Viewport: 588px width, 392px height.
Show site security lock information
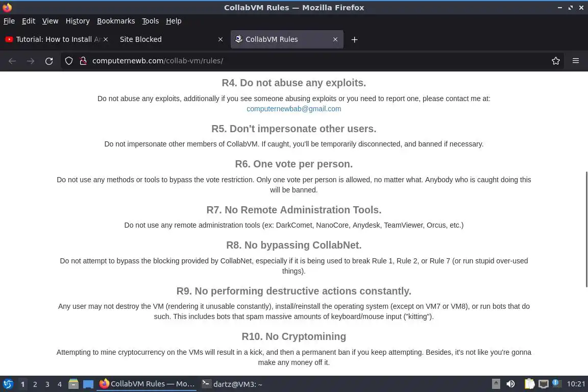(x=83, y=61)
